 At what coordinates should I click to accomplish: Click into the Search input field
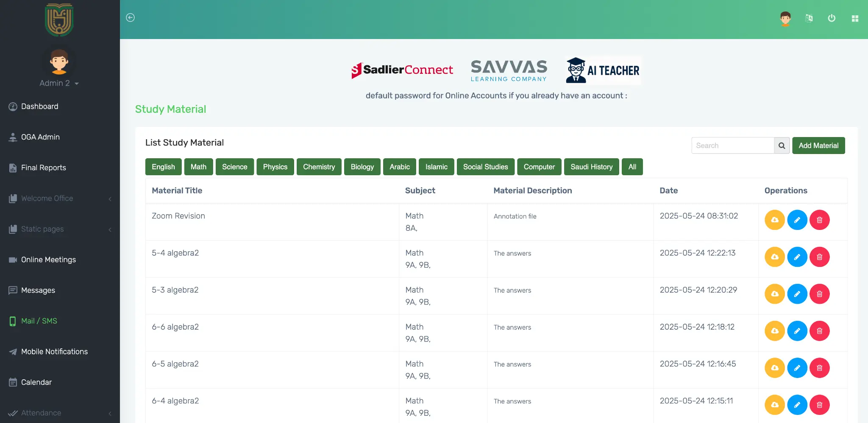pyautogui.click(x=732, y=146)
